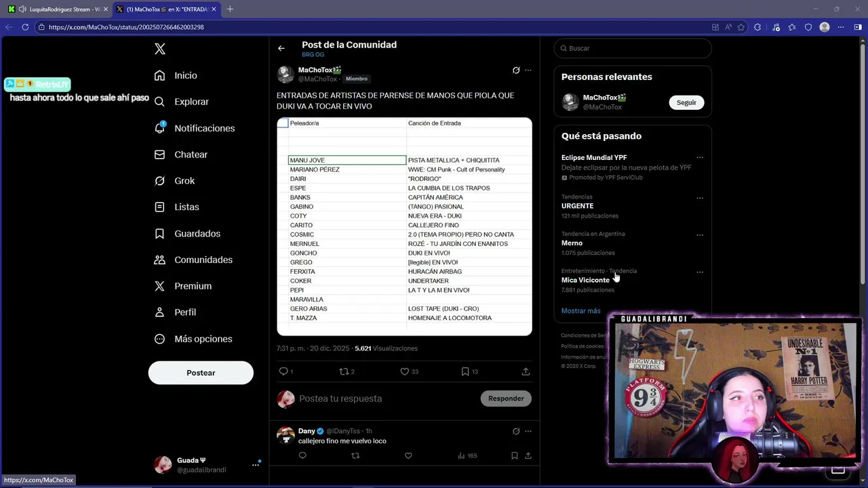Screen dimensions: 868x488
Task: Click the Postear button
Action: pos(201,373)
